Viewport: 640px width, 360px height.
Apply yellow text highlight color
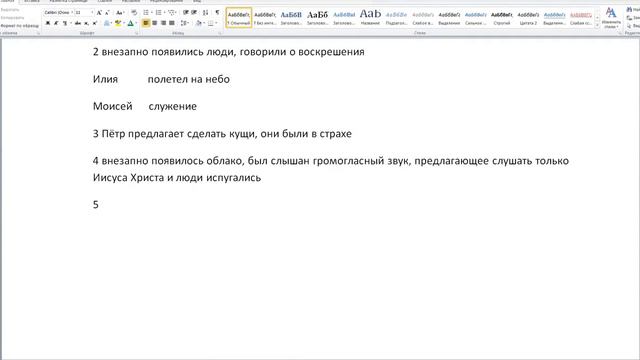click(x=118, y=23)
